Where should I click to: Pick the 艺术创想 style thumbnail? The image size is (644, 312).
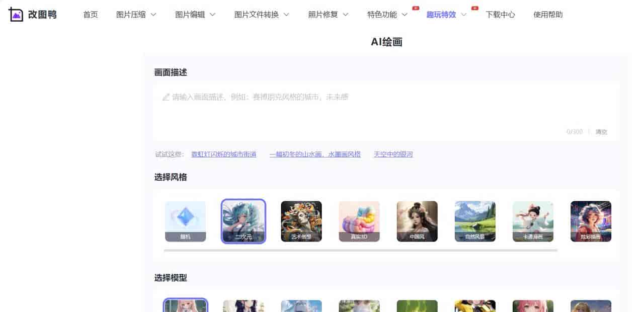pyautogui.click(x=301, y=221)
